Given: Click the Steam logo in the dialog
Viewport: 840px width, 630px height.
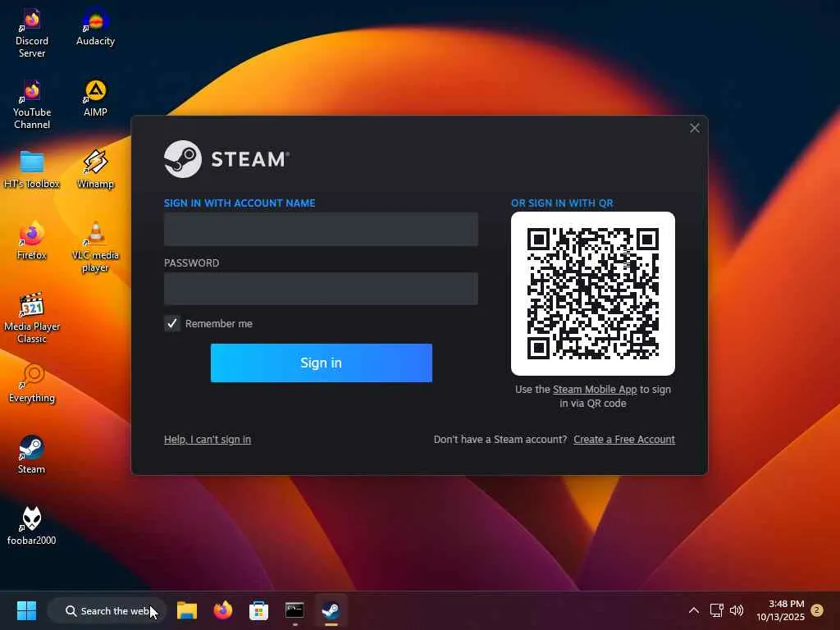Looking at the screenshot, I should [x=226, y=159].
